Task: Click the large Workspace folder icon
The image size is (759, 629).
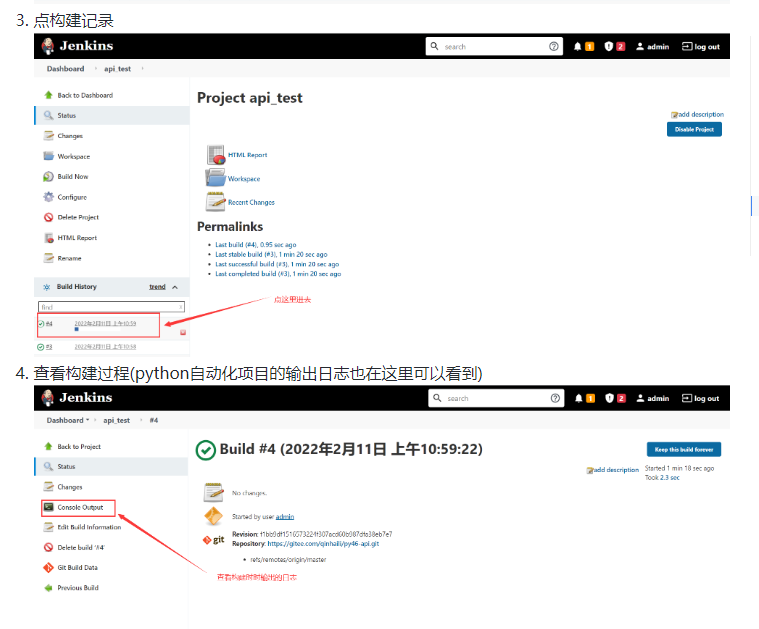Action: (x=215, y=178)
